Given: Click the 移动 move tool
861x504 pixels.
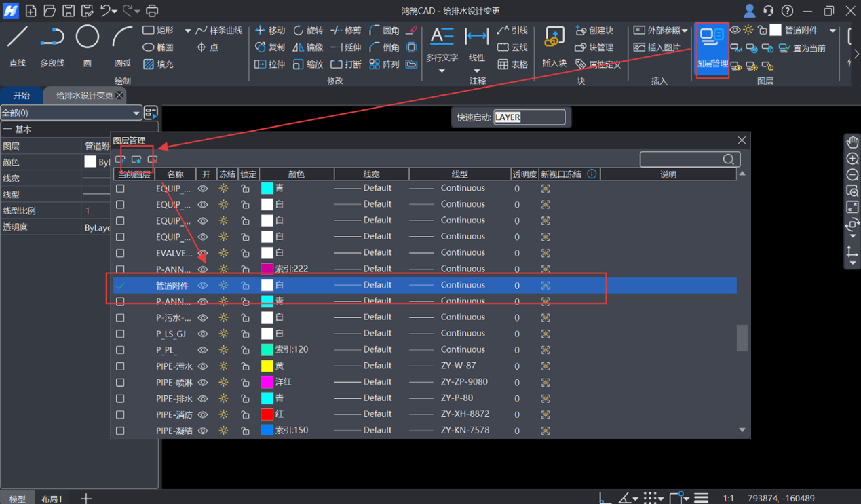Looking at the screenshot, I should (x=270, y=31).
